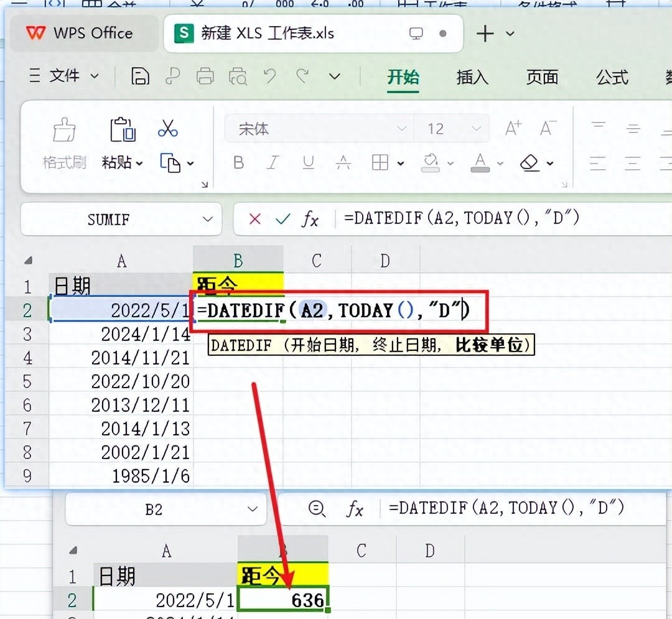672x619 pixels.
Task: Open the cell Borders icon
Action: tap(380, 163)
